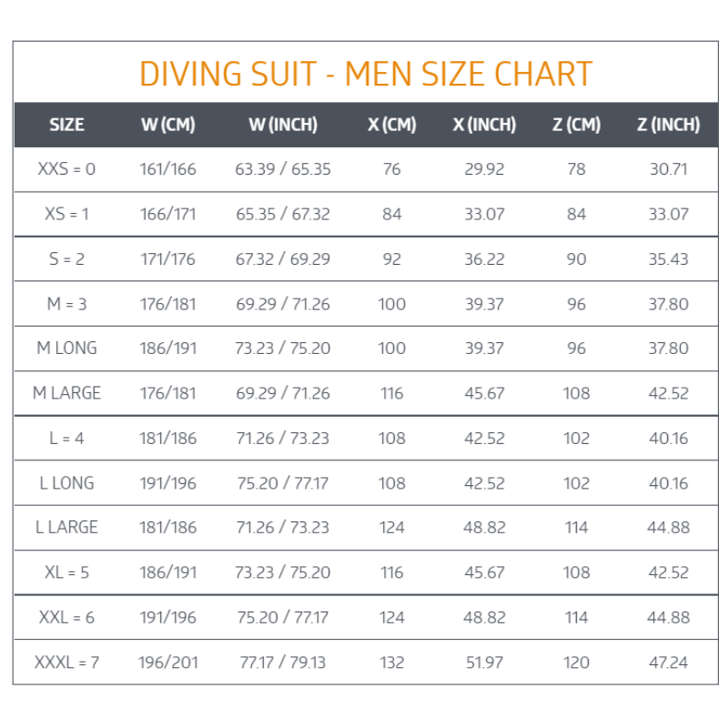Click the S = 2 size label

coord(66,258)
